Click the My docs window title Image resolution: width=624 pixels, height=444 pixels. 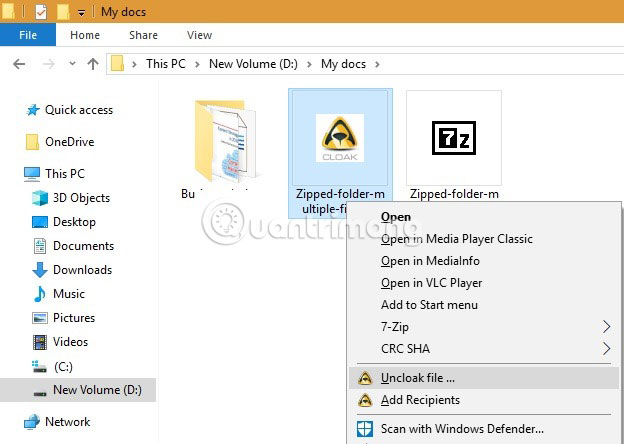123,12
